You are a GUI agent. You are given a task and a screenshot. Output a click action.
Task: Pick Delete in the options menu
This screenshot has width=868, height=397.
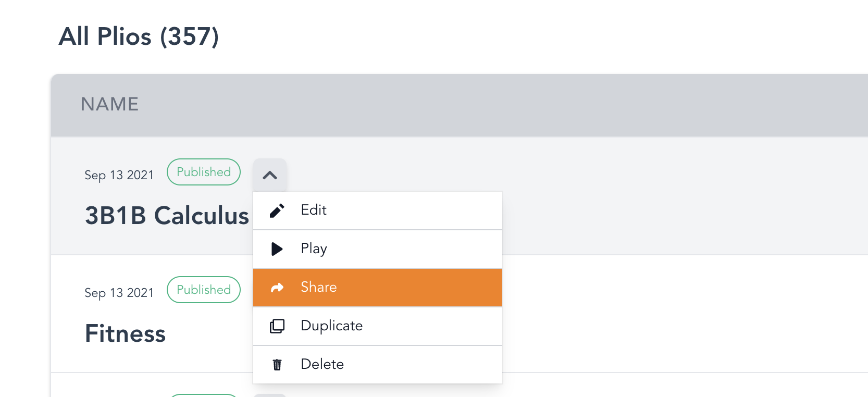click(x=322, y=364)
